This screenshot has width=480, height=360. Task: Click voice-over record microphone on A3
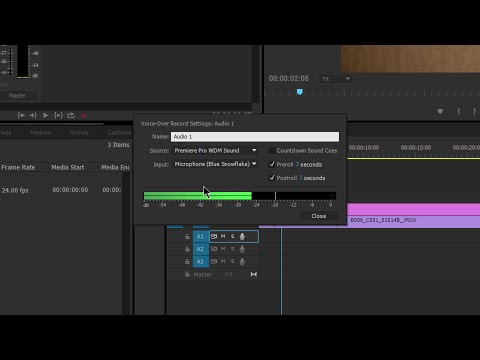click(x=242, y=262)
